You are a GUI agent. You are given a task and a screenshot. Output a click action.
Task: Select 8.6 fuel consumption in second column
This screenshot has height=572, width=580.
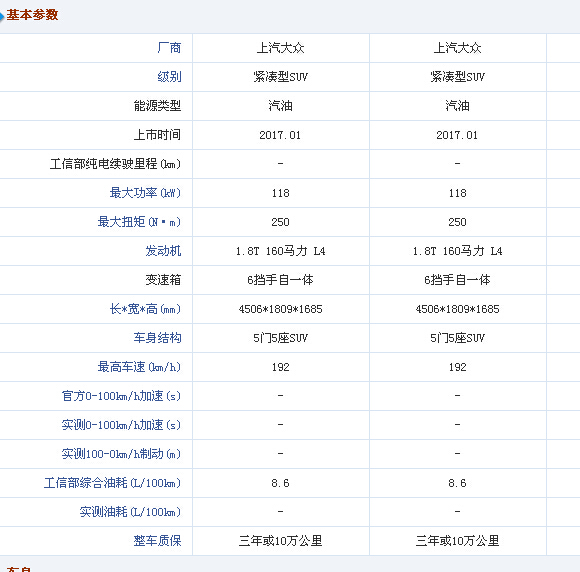(x=457, y=483)
